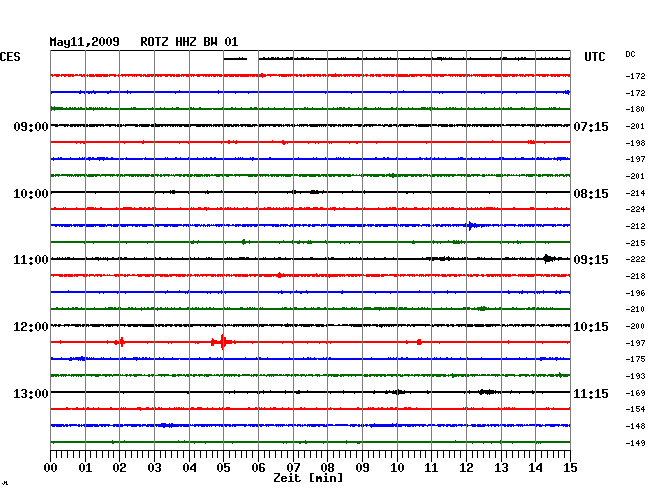Click the DC value -198

[635, 143]
